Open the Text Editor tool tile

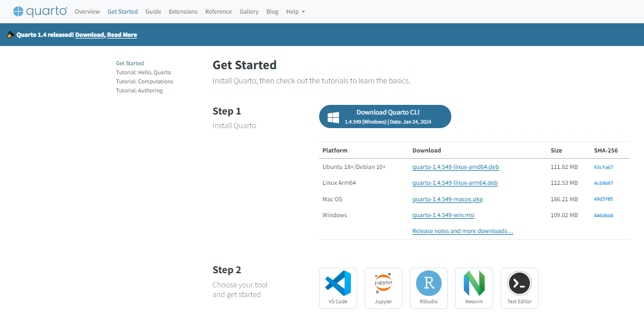[x=519, y=288]
